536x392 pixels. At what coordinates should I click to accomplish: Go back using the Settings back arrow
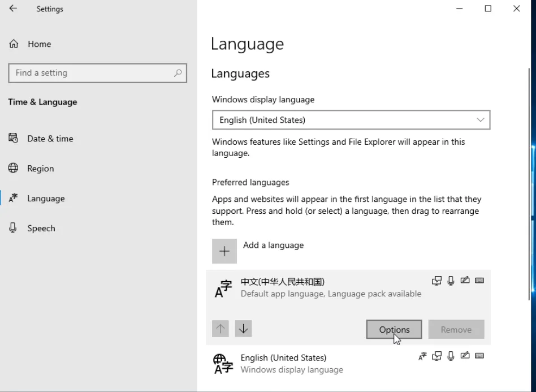(13, 9)
